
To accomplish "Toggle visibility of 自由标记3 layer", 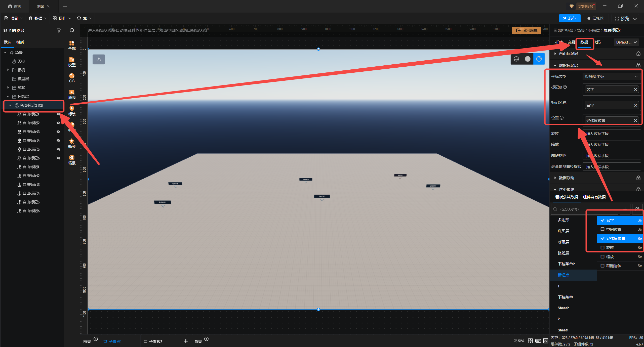I will (58, 132).
